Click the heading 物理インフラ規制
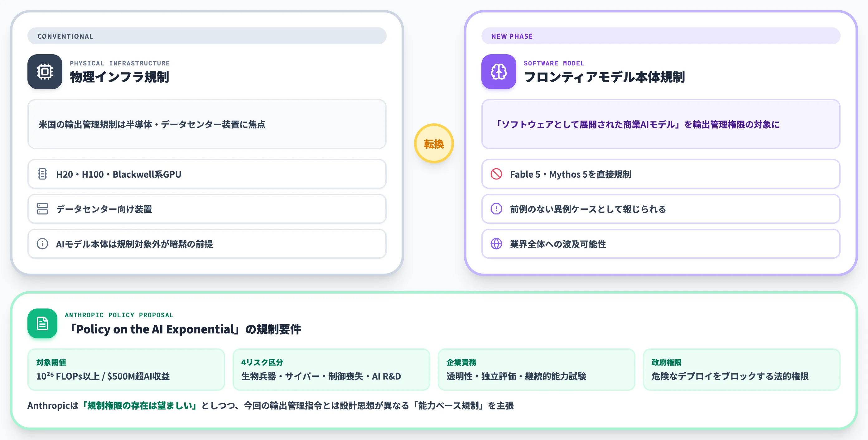Viewport: 868px width, 440px height. click(119, 77)
